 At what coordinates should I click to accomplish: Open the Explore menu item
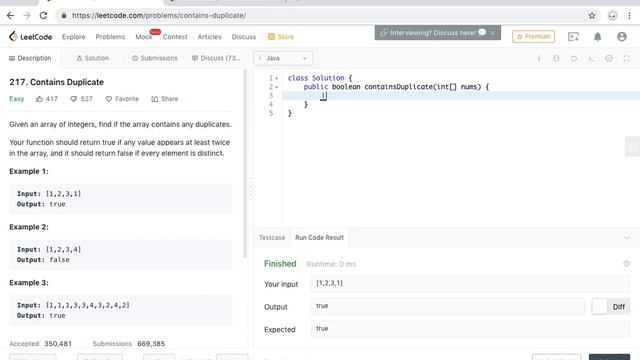click(74, 37)
